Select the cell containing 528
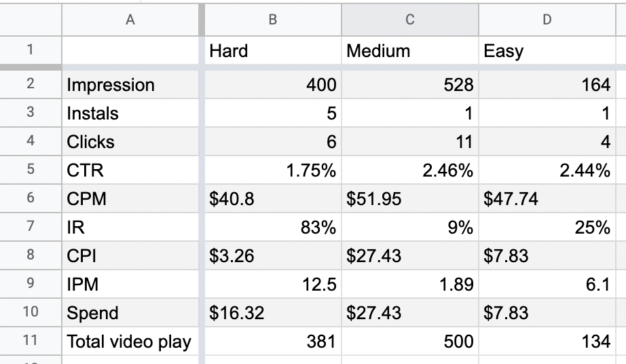Screen dimensions: 626x364 [x=409, y=85]
